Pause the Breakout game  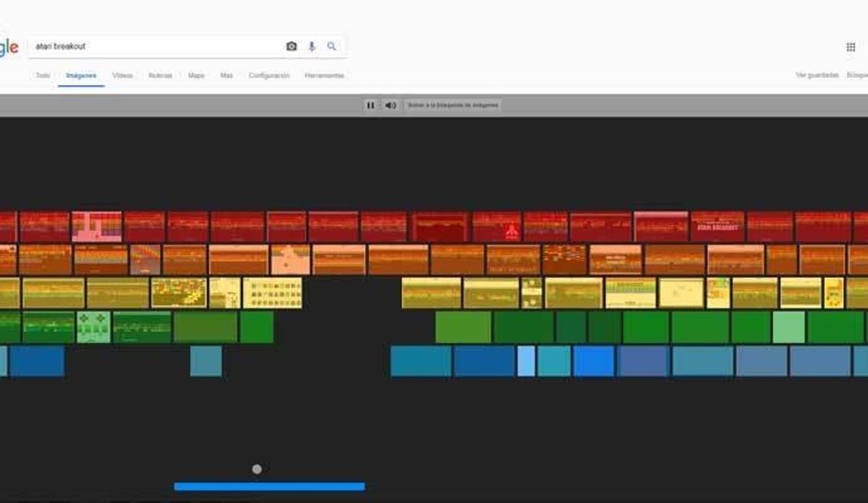click(x=370, y=105)
